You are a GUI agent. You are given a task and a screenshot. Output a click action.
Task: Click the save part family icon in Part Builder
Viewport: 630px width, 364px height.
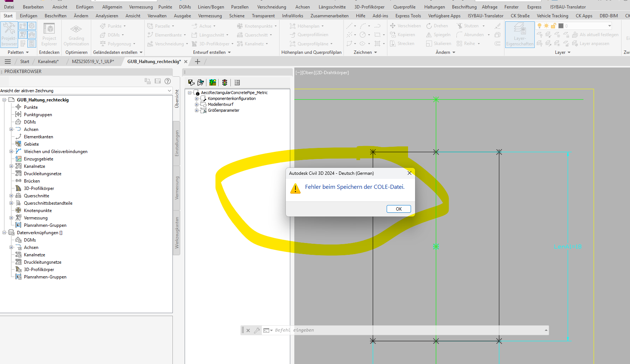point(191,83)
